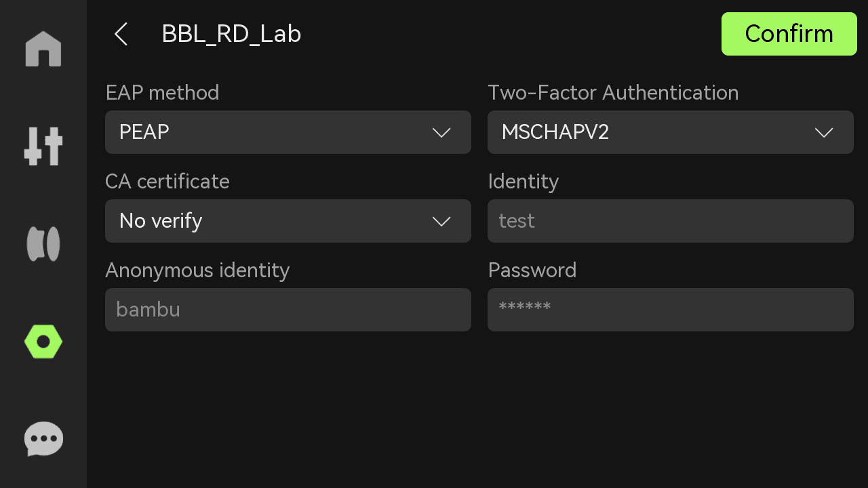Expand the chevron on the No verify field
Viewport: 868px width, 488px height.
[441, 222]
